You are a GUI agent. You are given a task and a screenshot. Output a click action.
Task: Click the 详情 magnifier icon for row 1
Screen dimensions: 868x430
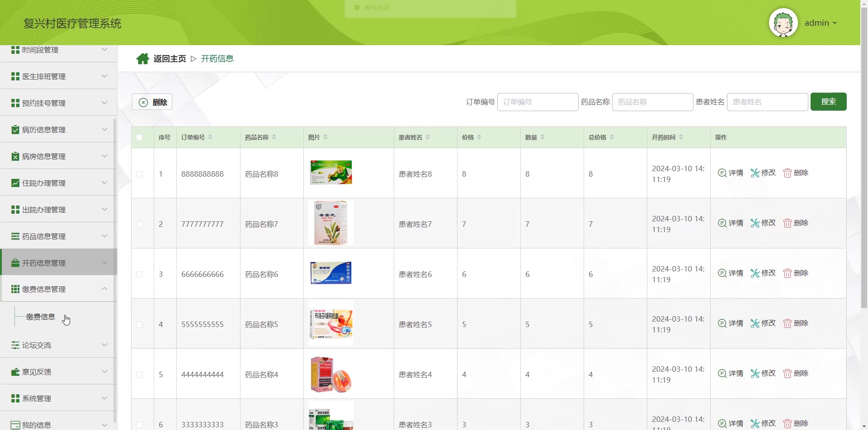click(722, 173)
